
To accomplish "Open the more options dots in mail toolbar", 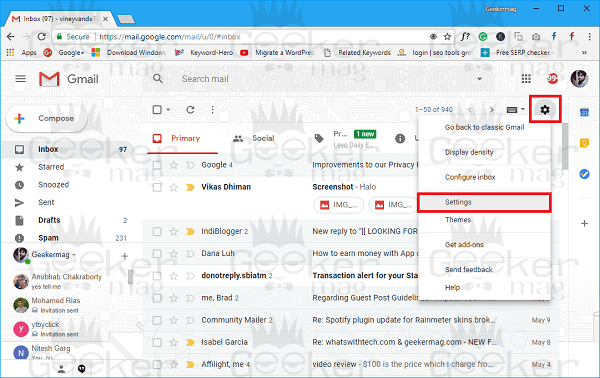I will [212, 110].
